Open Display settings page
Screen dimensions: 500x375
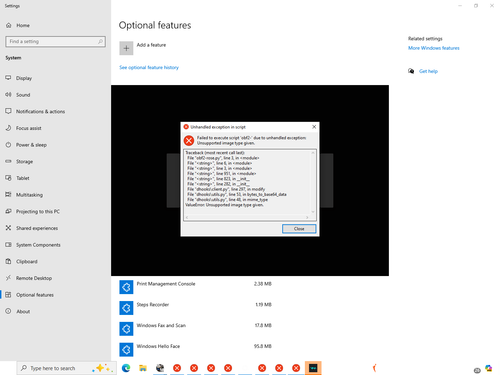[x=24, y=78]
